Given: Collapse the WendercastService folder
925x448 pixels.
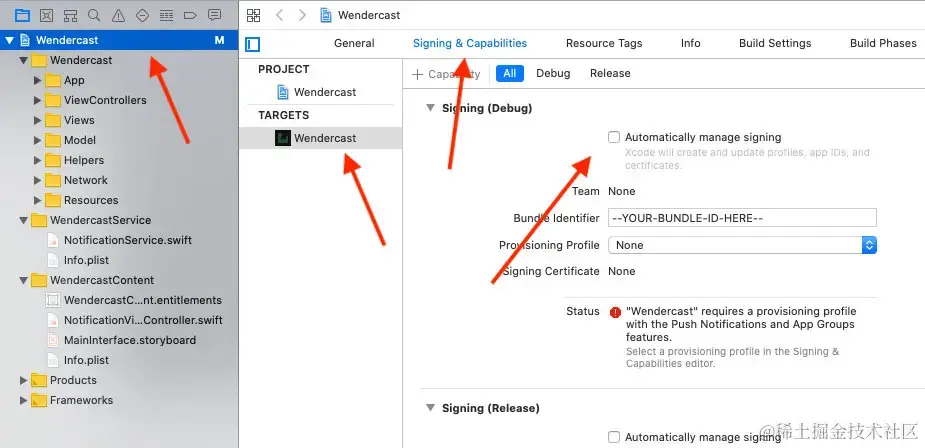Looking at the screenshot, I should point(24,220).
